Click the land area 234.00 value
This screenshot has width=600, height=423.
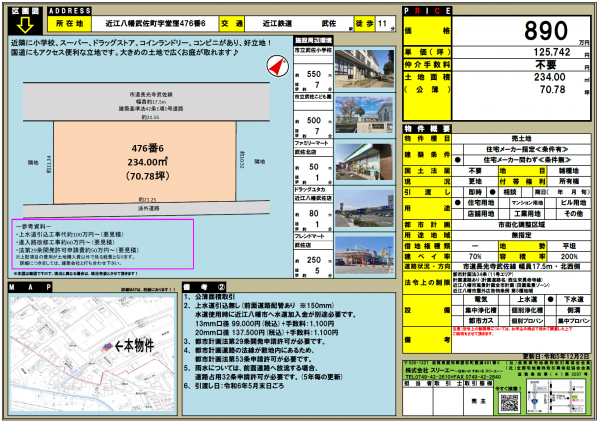click(549, 77)
